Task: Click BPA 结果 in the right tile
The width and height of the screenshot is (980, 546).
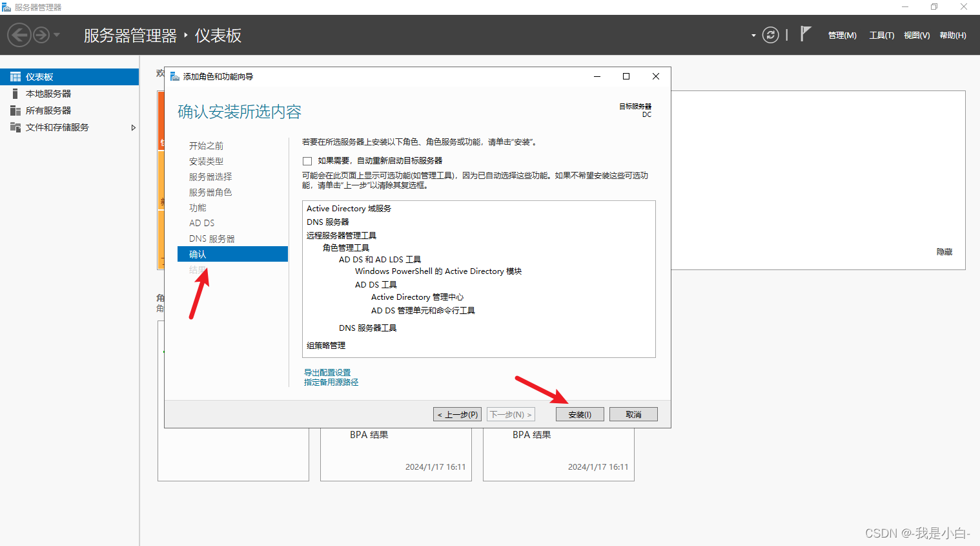Action: pos(532,435)
